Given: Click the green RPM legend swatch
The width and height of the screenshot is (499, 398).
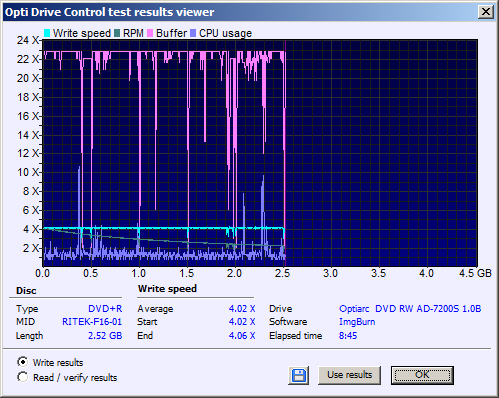Looking at the screenshot, I should (117, 33).
